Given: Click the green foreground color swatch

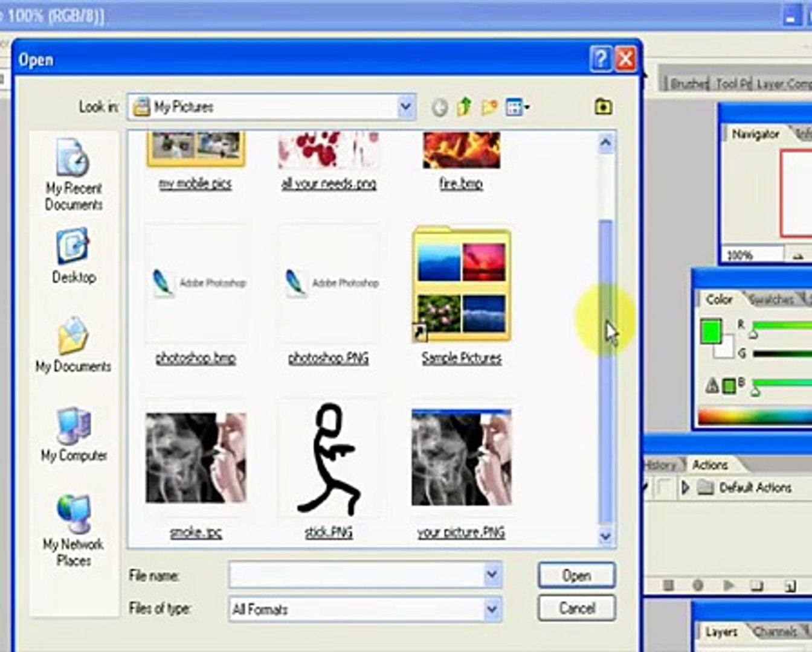Looking at the screenshot, I should tap(711, 332).
